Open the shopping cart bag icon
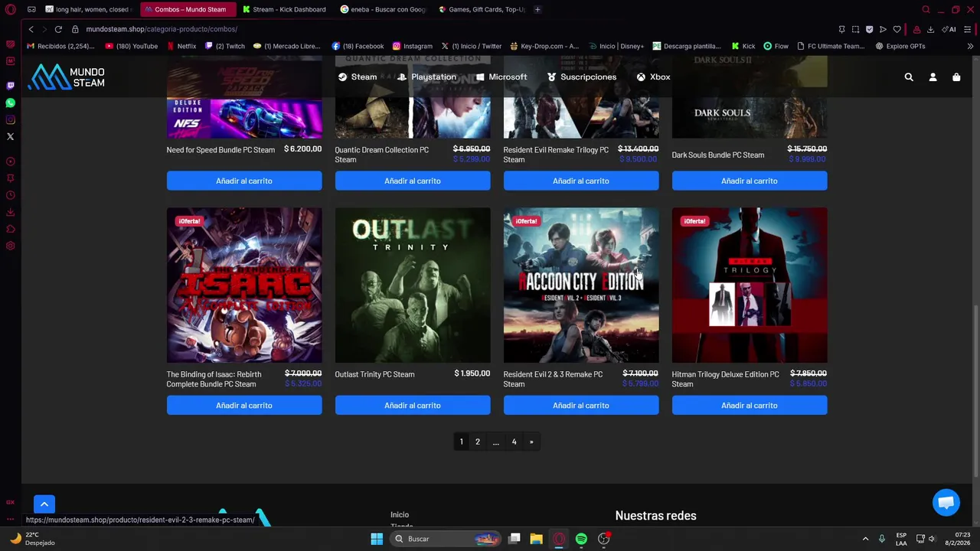This screenshot has height=551, width=980. 956,77
